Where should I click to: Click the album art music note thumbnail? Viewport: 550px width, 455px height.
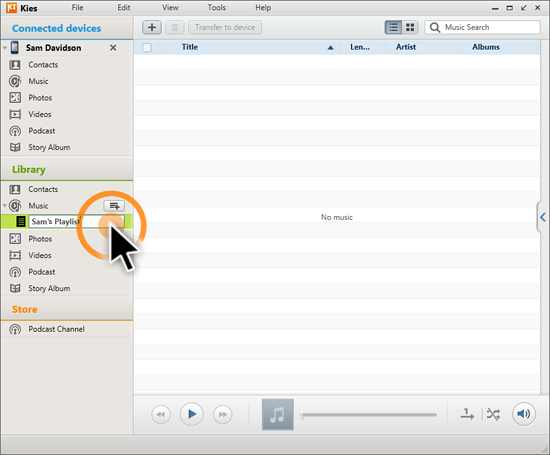278,414
